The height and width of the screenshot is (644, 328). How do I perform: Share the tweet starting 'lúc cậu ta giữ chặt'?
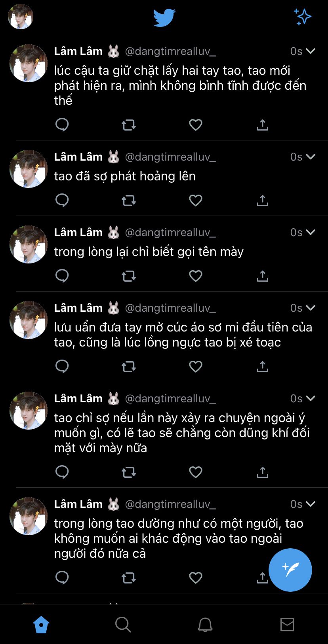pos(262,125)
